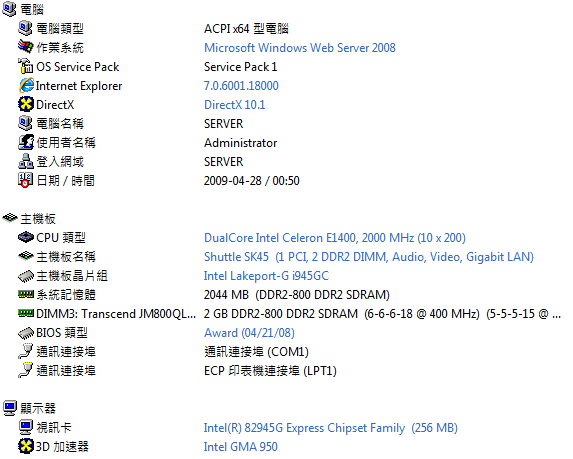Open the Intel Lakeport-G i945GC link

click(x=266, y=276)
